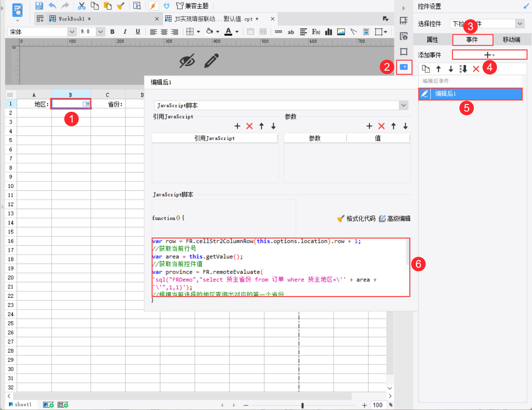Toggle underline formatting
The width and height of the screenshot is (532, 410).
[138, 32]
